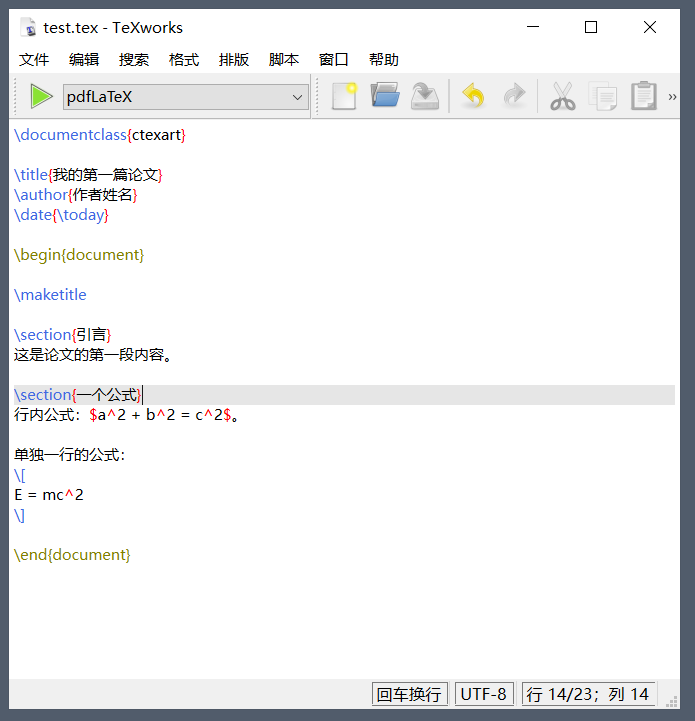Create a new document with the blank page icon
695x721 pixels.
point(344,96)
